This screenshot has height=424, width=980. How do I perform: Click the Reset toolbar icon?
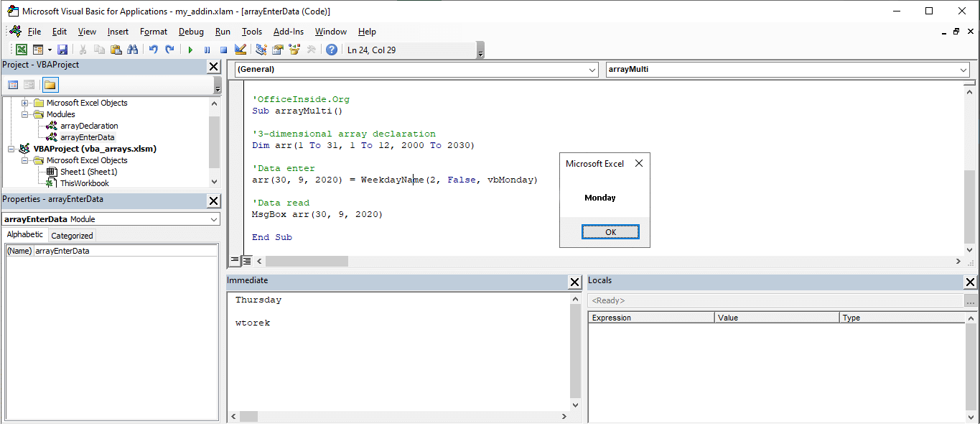click(223, 49)
